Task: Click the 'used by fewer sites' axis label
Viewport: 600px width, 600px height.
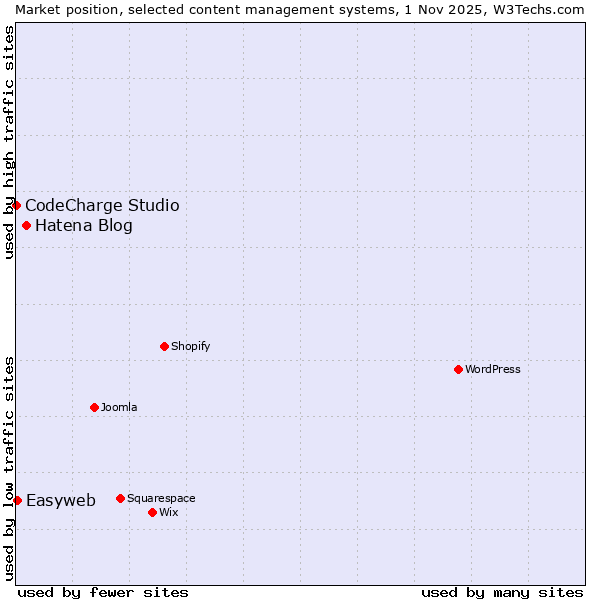Action: pyautogui.click(x=103, y=592)
